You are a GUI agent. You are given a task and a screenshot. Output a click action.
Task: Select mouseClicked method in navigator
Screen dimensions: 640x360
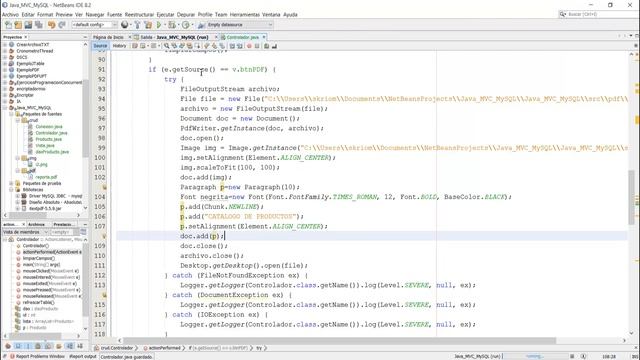51,271
